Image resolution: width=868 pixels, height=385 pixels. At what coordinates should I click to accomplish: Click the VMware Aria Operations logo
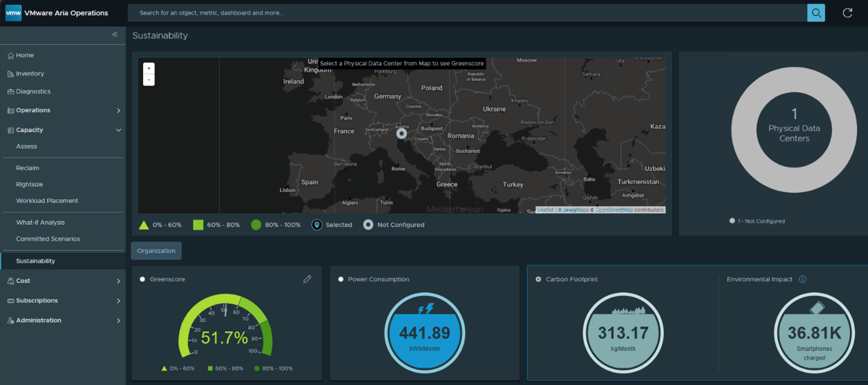pos(14,13)
